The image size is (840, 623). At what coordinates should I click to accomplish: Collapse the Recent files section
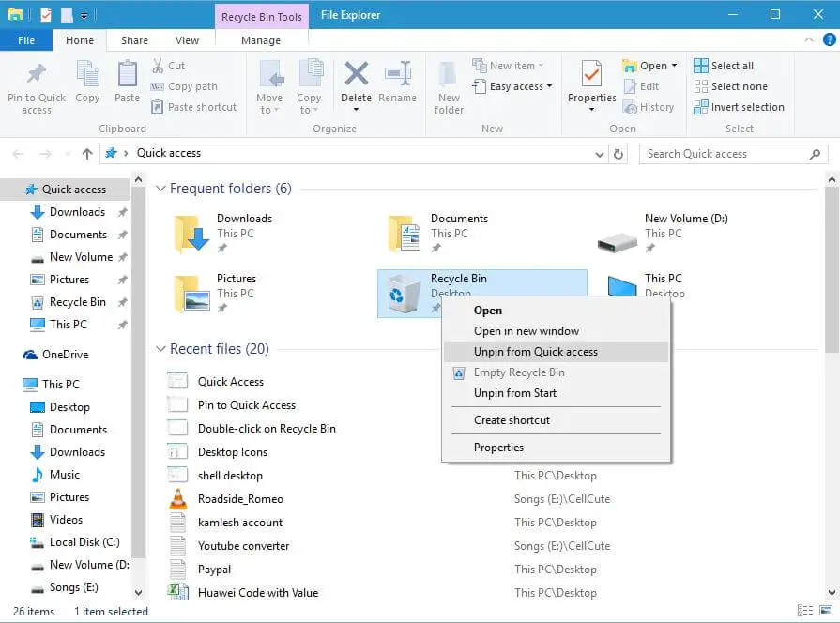(160, 349)
